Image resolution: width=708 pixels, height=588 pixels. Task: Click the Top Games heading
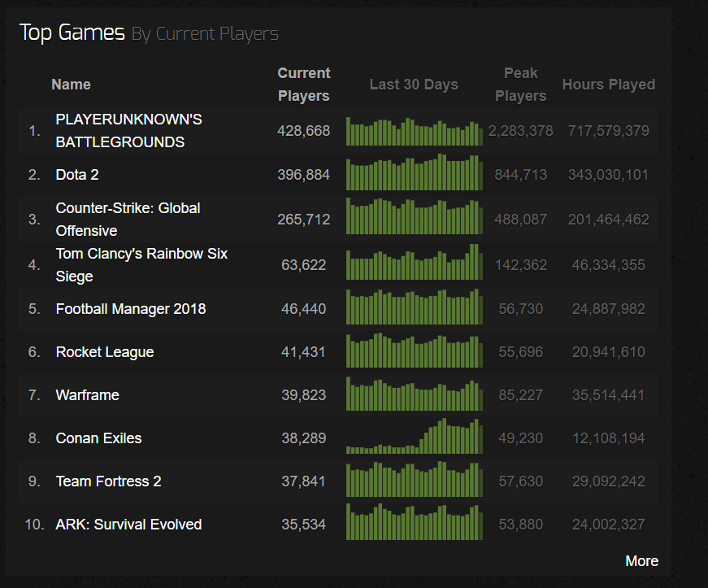pos(72,33)
